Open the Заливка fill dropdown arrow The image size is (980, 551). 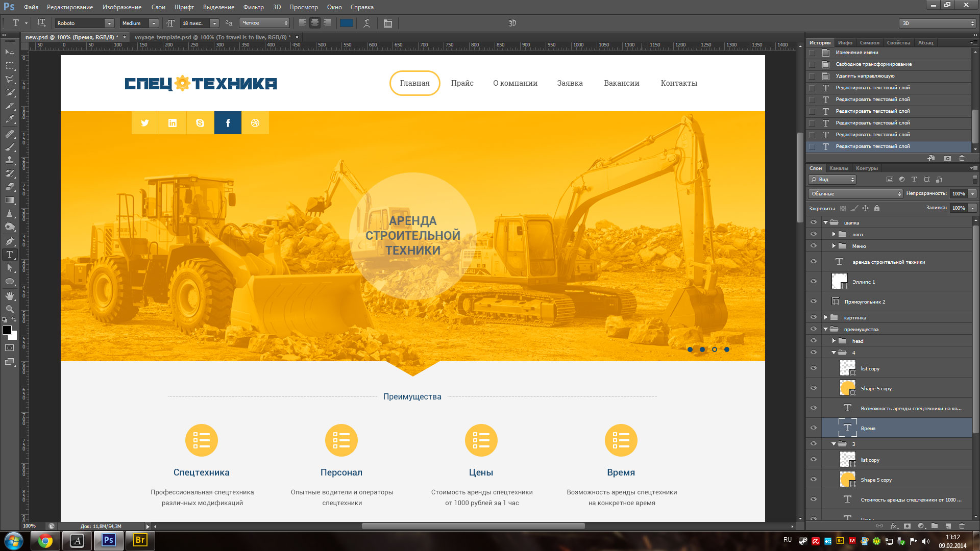[973, 208]
